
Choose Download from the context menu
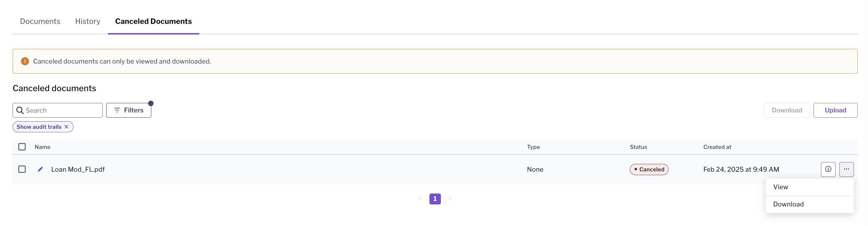[809, 204]
